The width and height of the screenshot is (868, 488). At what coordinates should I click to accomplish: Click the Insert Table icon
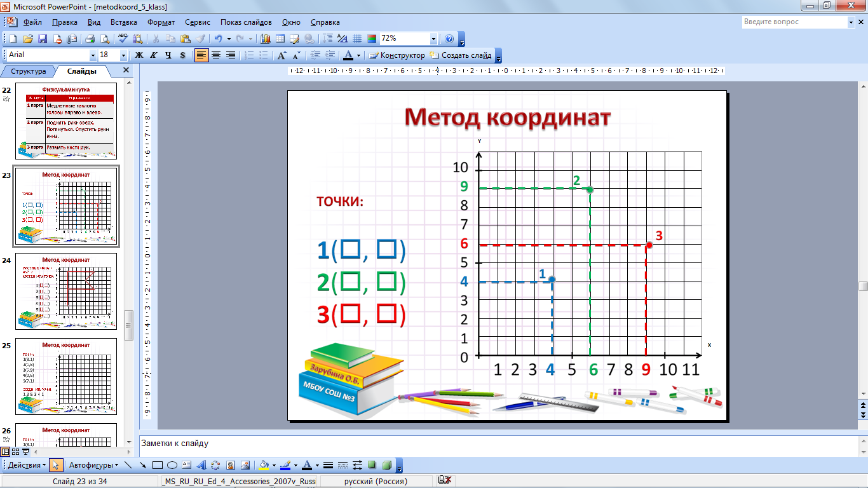[280, 39]
